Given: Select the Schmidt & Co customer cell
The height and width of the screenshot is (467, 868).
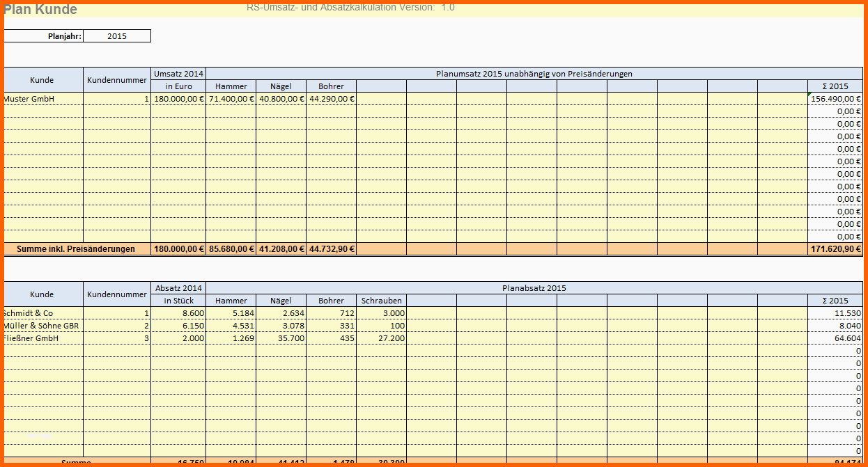Looking at the screenshot, I should click(x=43, y=313).
